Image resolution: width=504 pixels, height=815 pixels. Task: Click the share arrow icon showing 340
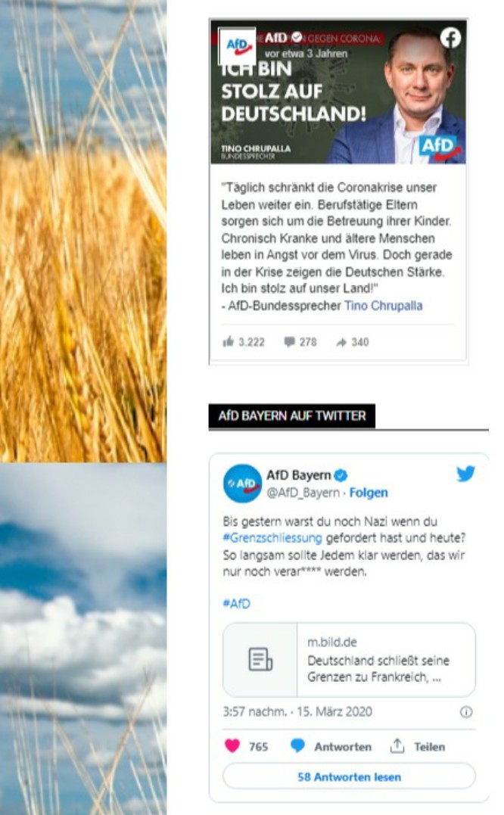[x=341, y=343]
